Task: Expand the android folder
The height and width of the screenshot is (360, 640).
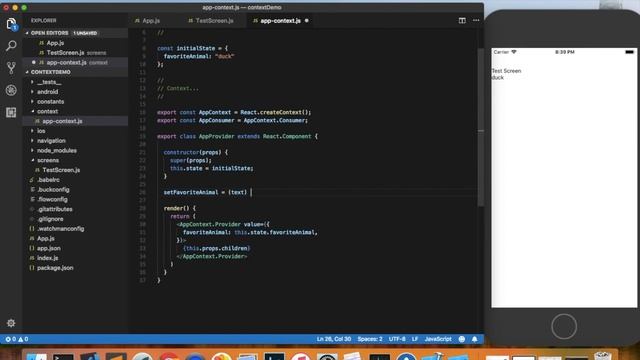Action: coord(48,92)
